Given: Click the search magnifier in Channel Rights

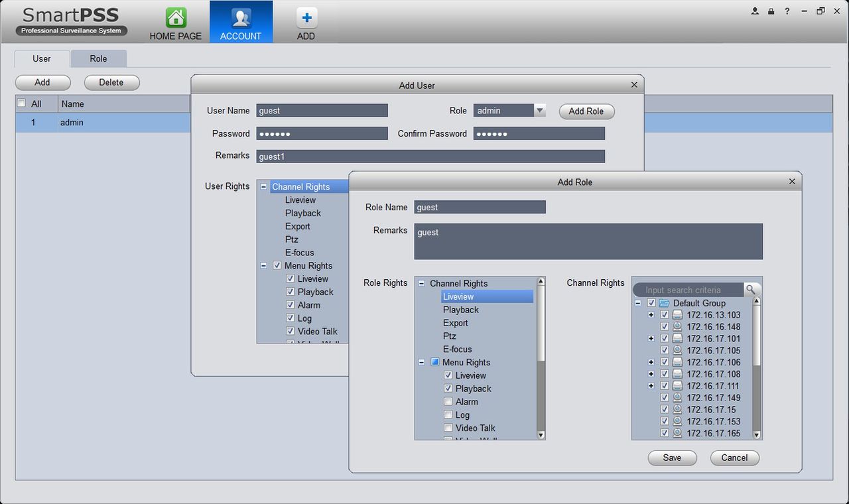Looking at the screenshot, I should 751,290.
